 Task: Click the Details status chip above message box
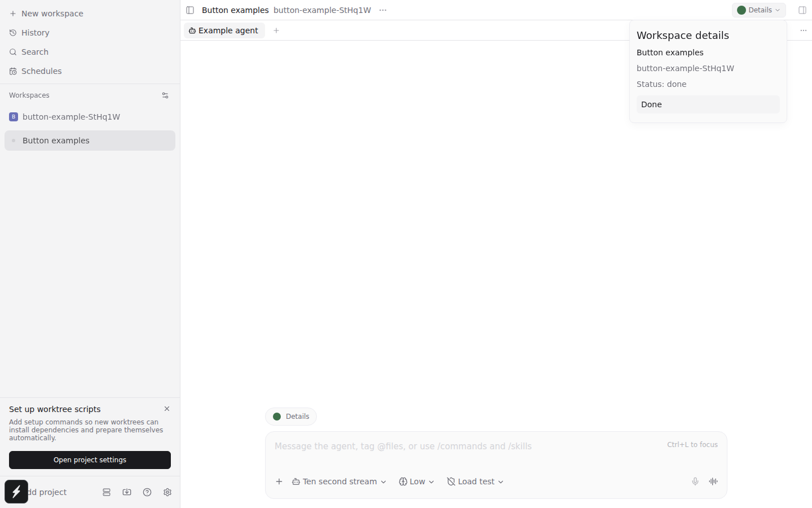coord(291,417)
